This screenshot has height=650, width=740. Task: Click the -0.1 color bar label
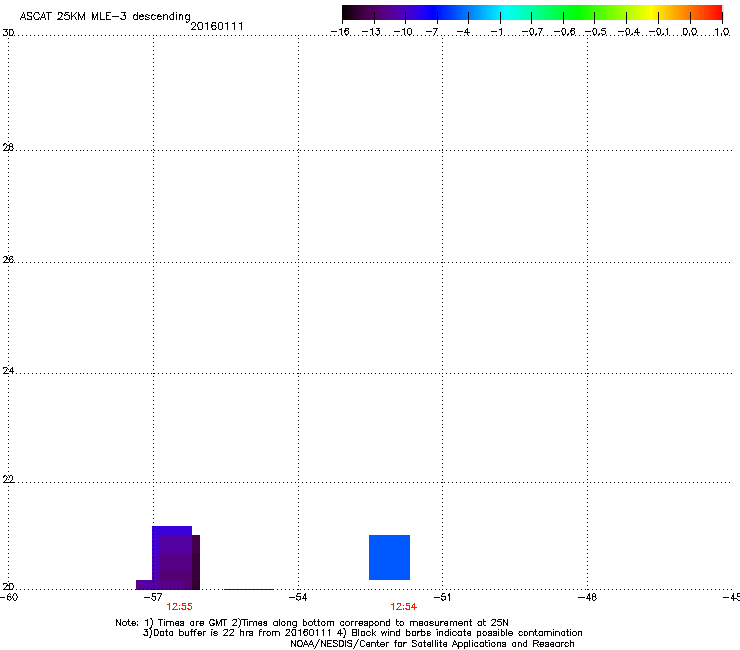659,32
